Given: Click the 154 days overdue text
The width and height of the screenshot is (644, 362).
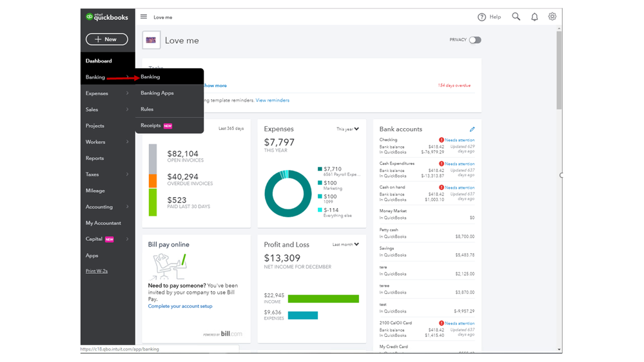Looking at the screenshot, I should point(454,86).
